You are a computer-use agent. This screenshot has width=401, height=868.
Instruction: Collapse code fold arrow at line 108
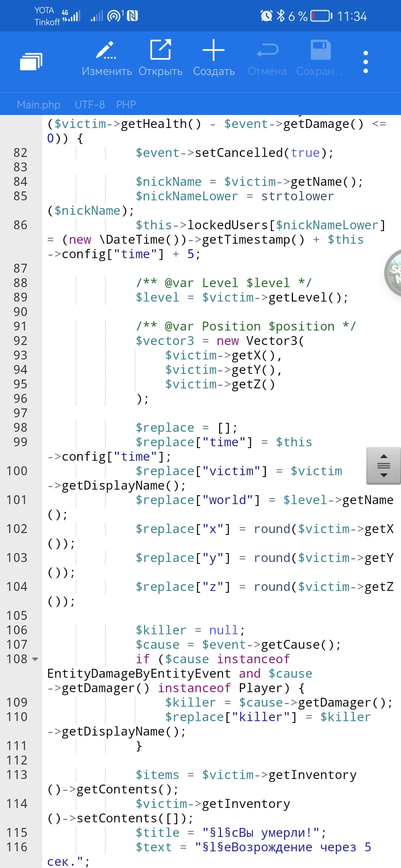pyautogui.click(x=35, y=660)
